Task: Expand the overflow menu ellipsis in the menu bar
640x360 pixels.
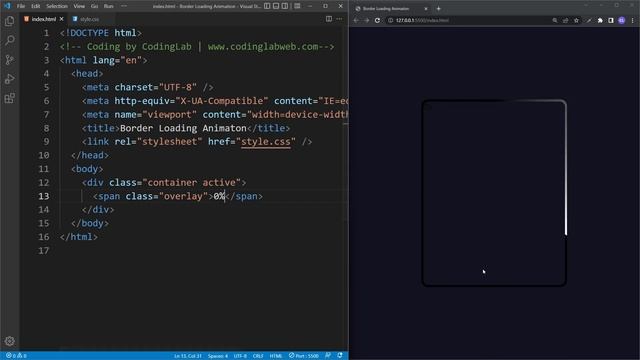Action: (124, 6)
